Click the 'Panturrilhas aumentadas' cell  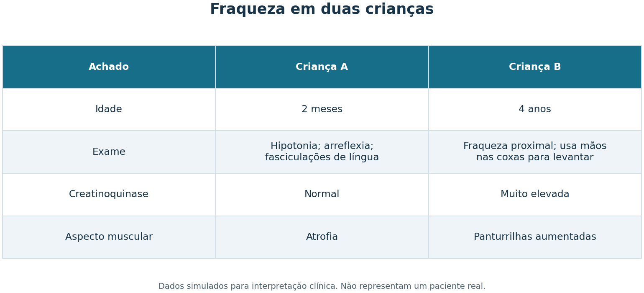point(535,237)
